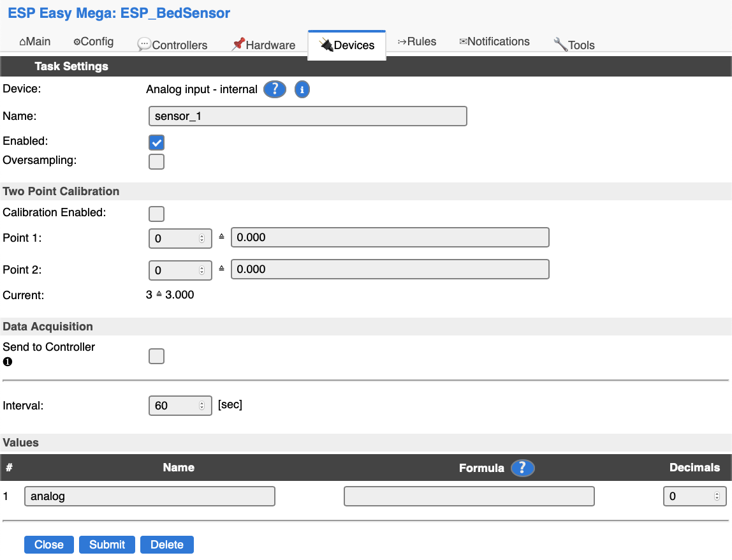Open the Formula help question-mark icon
The image size is (732, 560).
coord(522,468)
